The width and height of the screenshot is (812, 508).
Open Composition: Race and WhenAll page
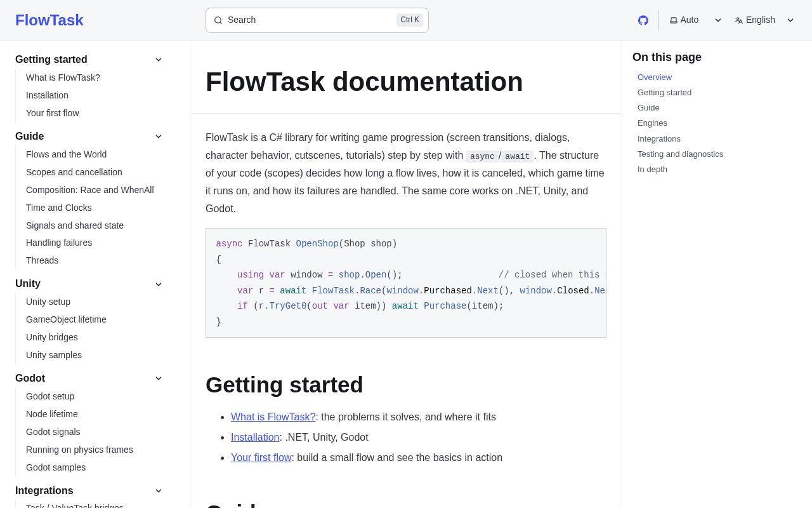coord(90,190)
